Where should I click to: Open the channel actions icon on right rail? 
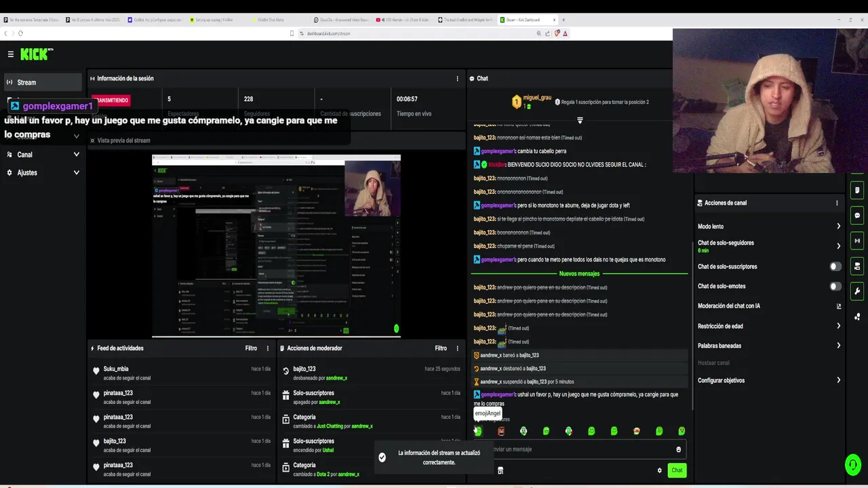(857, 266)
